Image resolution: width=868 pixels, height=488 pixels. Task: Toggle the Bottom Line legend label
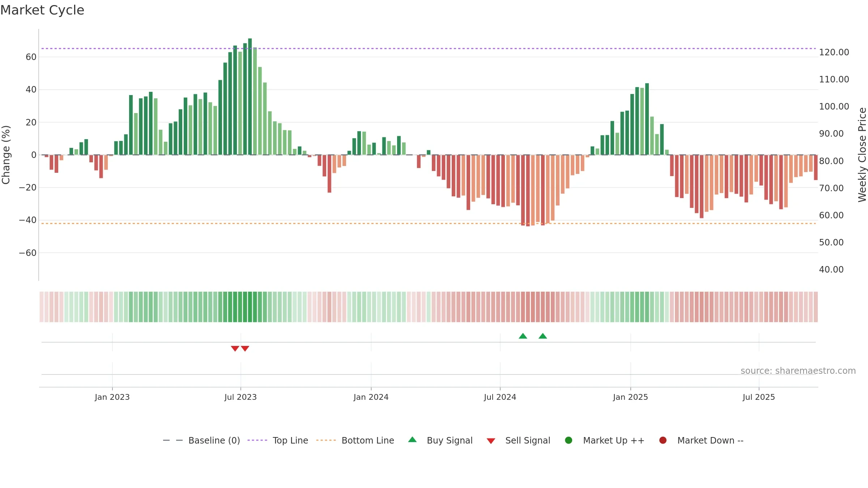368,440
